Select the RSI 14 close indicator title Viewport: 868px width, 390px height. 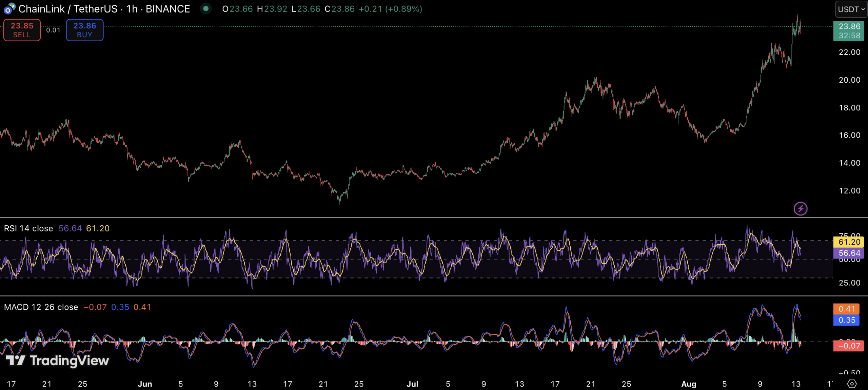28,228
